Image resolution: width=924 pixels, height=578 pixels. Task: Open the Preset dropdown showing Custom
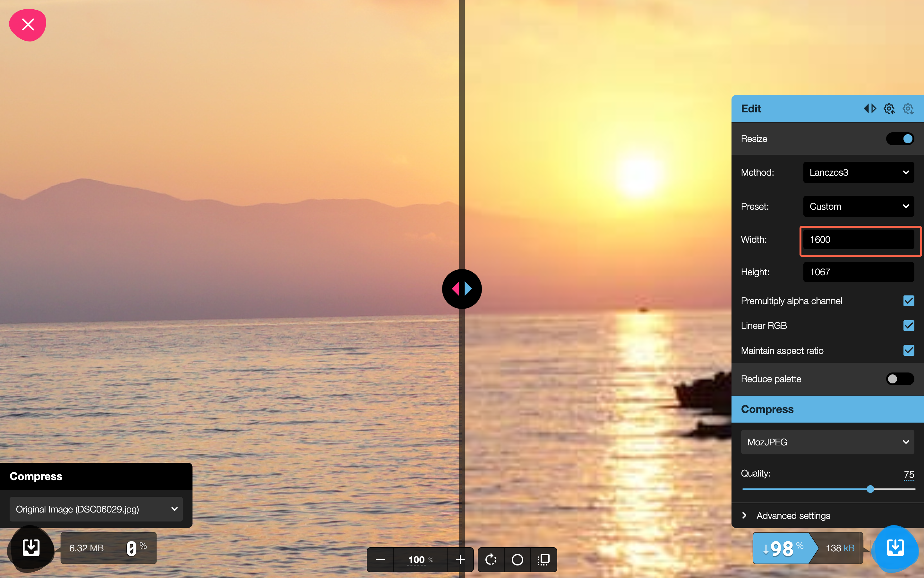(858, 206)
